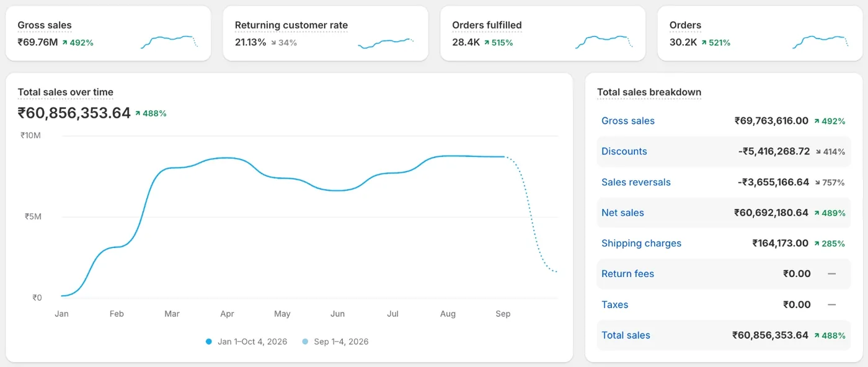The height and width of the screenshot is (367, 868).
Task: Click the 28.4K orders fulfilled value
Action: pos(466,42)
